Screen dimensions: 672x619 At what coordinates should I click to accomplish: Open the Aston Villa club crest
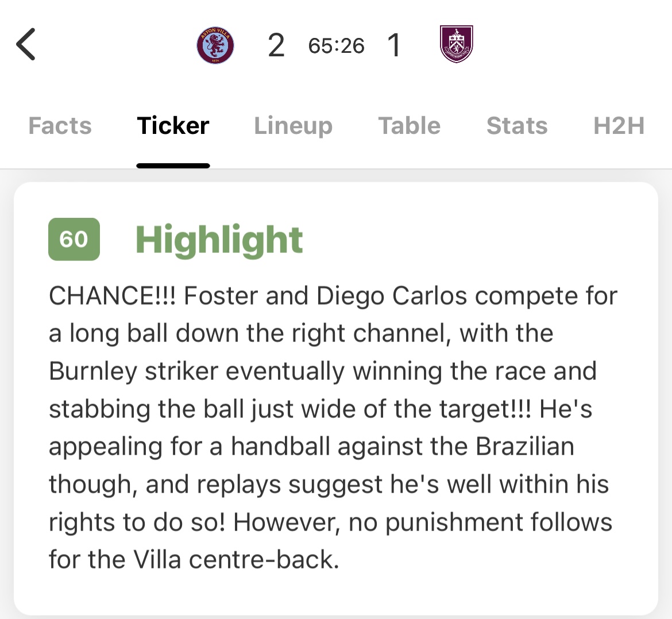pyautogui.click(x=215, y=45)
